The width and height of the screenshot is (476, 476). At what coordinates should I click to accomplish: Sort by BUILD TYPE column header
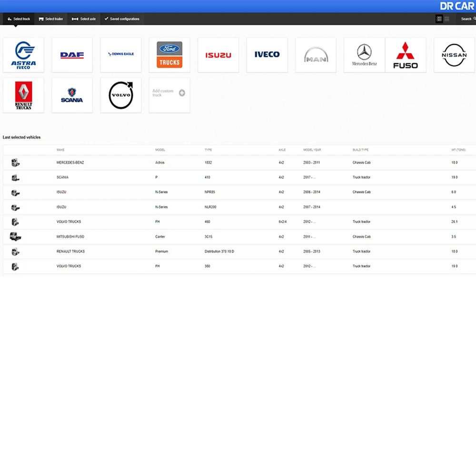pyautogui.click(x=360, y=150)
